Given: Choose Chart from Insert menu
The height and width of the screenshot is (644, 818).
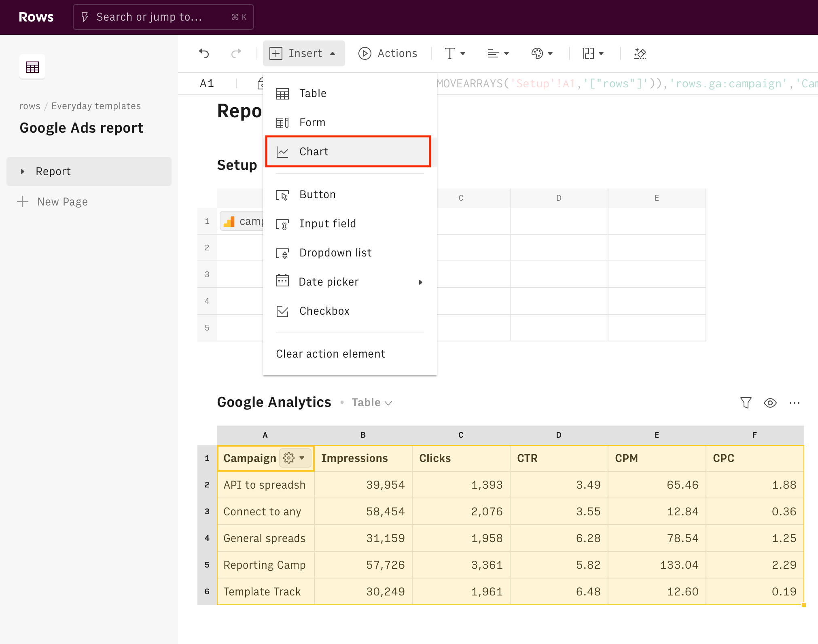Looking at the screenshot, I should 314,152.
